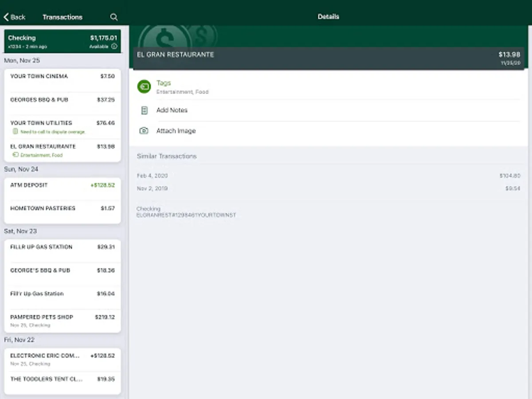Select the Checking account balance card
Image resolution: width=532 pixels, height=399 pixels.
[63, 42]
